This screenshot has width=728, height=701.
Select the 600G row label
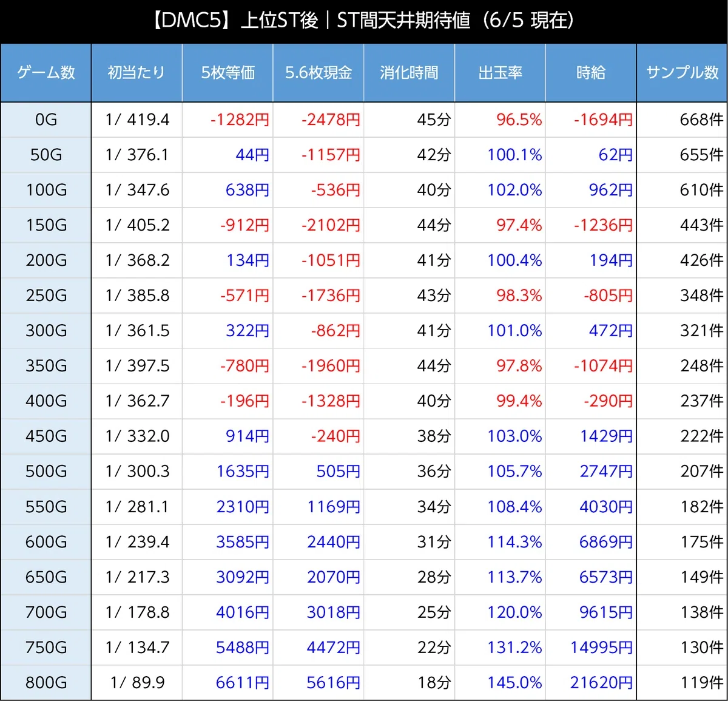coord(46,542)
